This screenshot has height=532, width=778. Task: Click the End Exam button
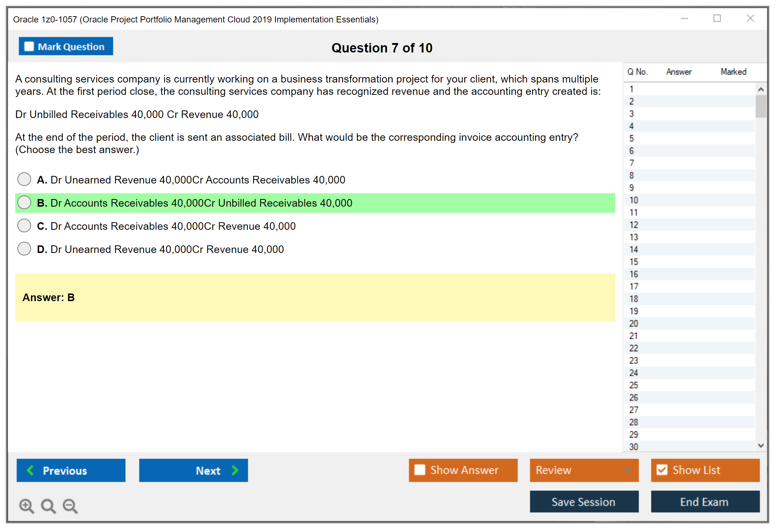pyautogui.click(x=705, y=502)
